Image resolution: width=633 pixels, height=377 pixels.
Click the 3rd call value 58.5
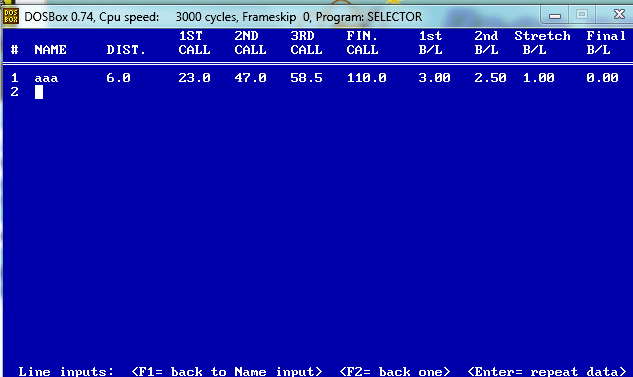tap(306, 77)
